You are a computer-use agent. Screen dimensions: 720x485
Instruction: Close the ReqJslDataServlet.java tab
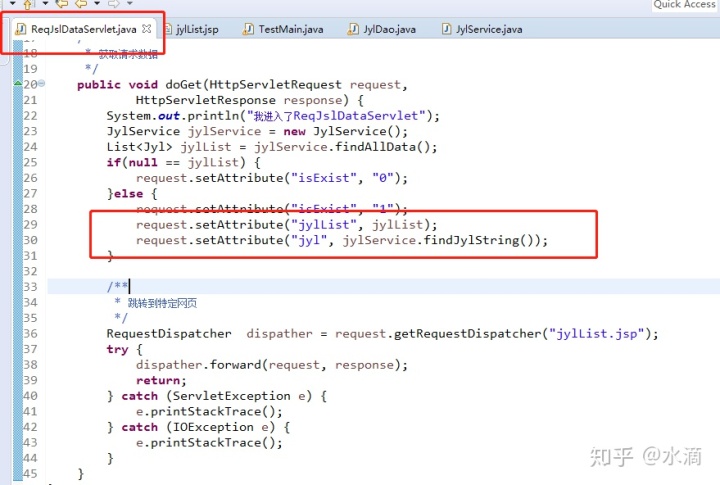[146, 29]
